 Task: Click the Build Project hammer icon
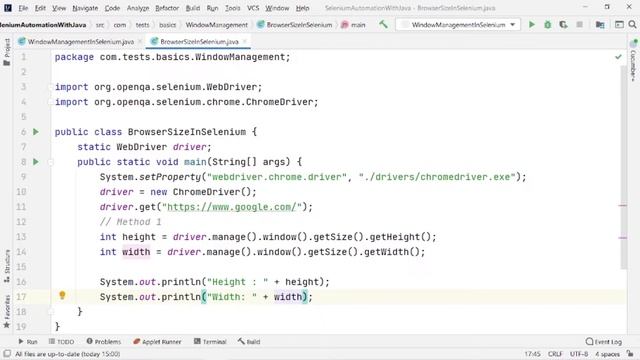tap(383, 24)
